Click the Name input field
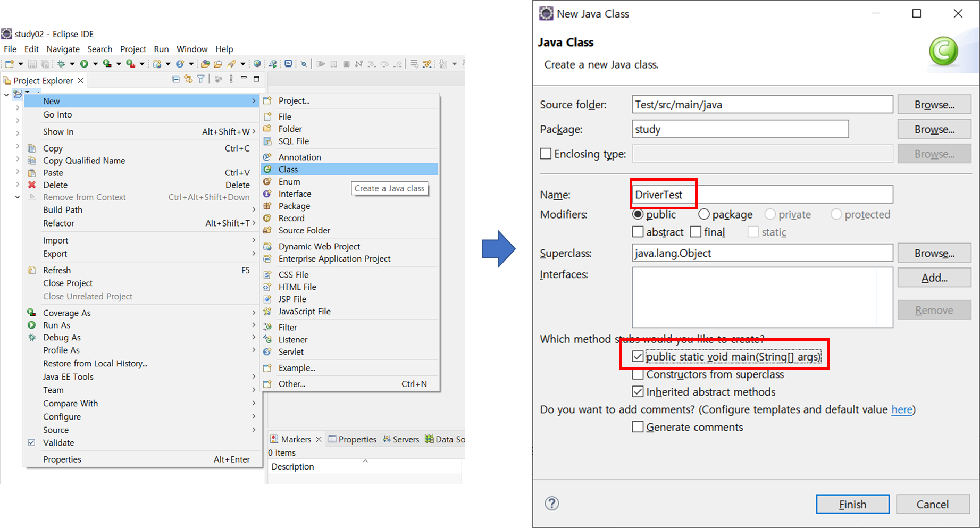 (x=763, y=194)
